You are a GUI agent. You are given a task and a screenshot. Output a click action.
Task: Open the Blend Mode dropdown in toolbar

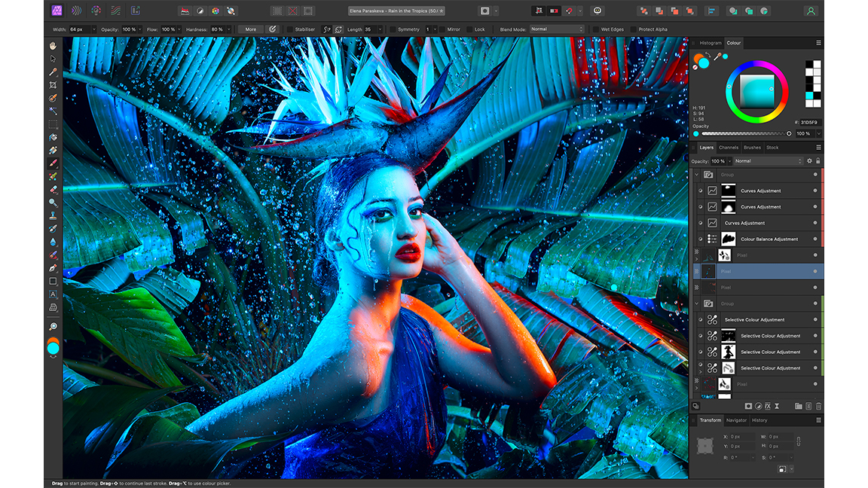[x=556, y=29]
